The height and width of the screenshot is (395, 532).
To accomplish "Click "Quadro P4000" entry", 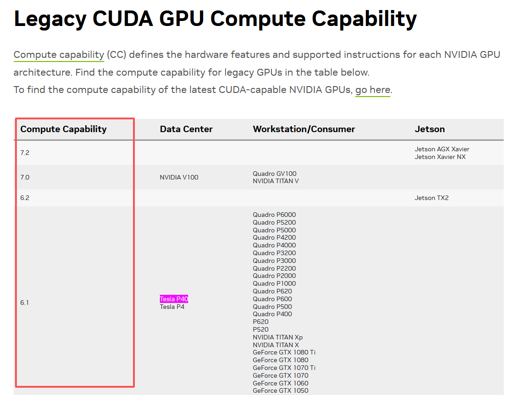I will click(x=274, y=245).
